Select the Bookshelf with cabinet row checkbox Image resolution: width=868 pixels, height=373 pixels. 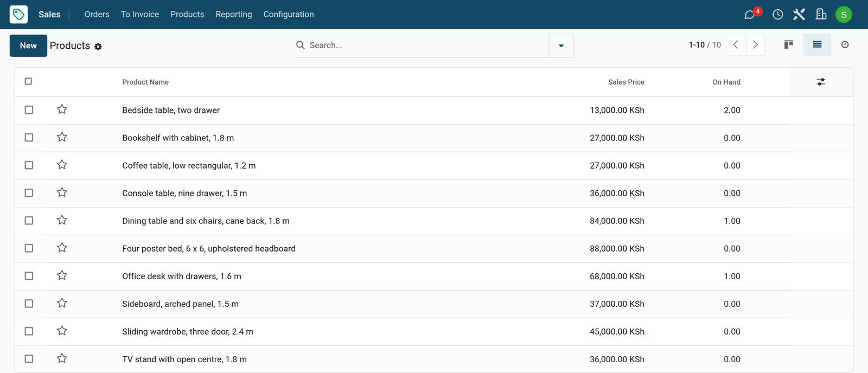pyautogui.click(x=29, y=138)
